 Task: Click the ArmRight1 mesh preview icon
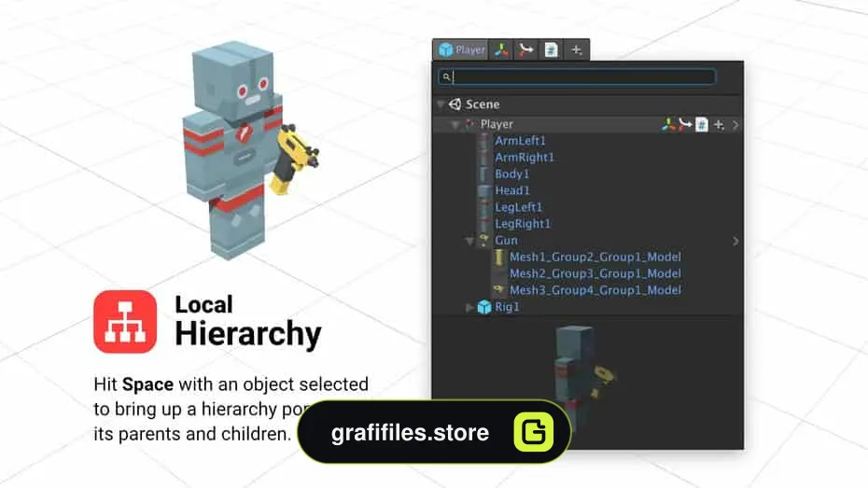click(484, 157)
